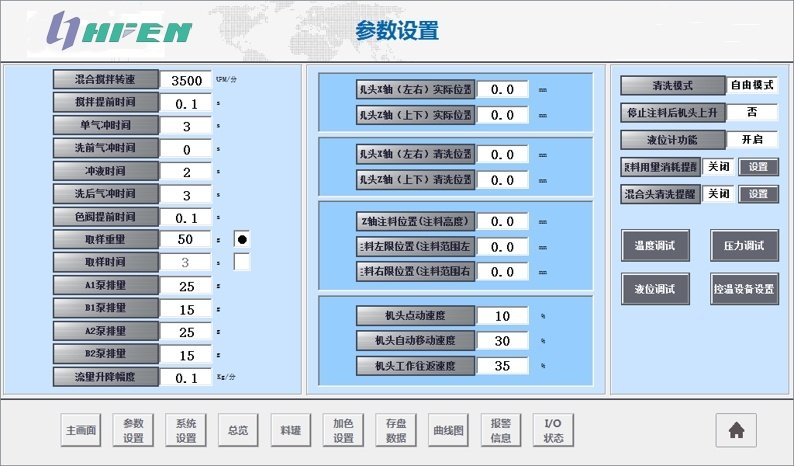Edit 洗前气冲时间 value field
The width and height of the screenshot is (795, 466).
click(186, 149)
